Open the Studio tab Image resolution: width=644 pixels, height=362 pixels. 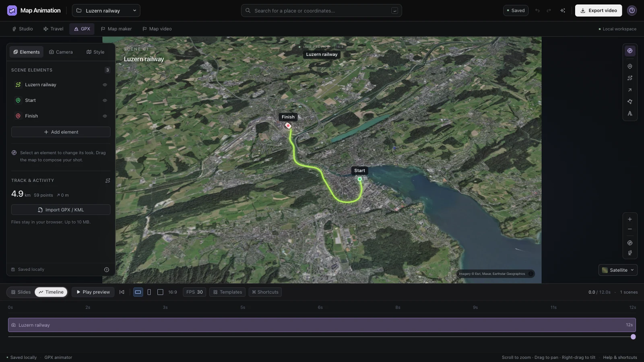click(23, 29)
